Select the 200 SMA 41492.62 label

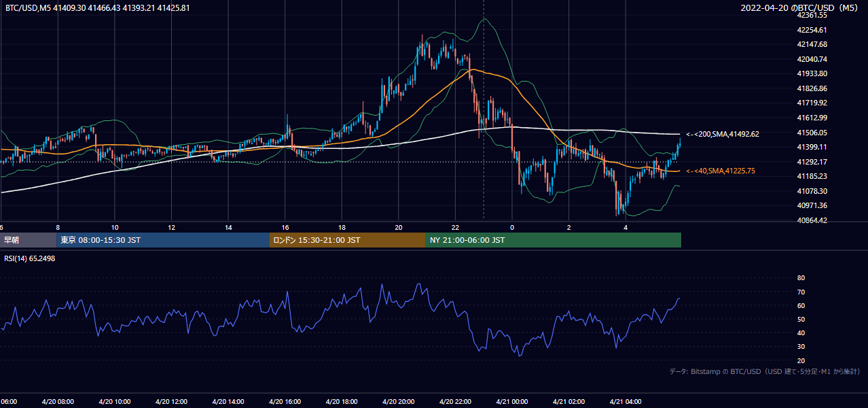[x=723, y=134]
